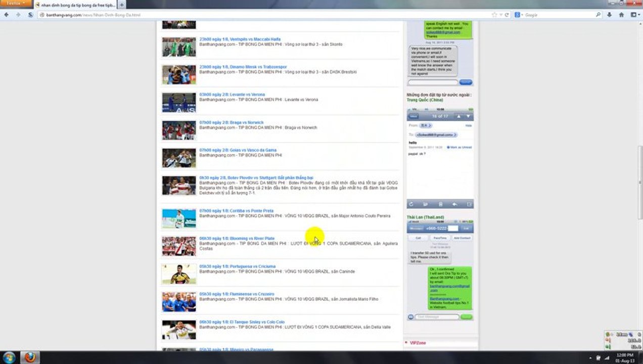Viewport: 643px width, 364px height.
Task: Click thumbnail for Fluminense vs Cruzeiro
Action: (x=179, y=302)
